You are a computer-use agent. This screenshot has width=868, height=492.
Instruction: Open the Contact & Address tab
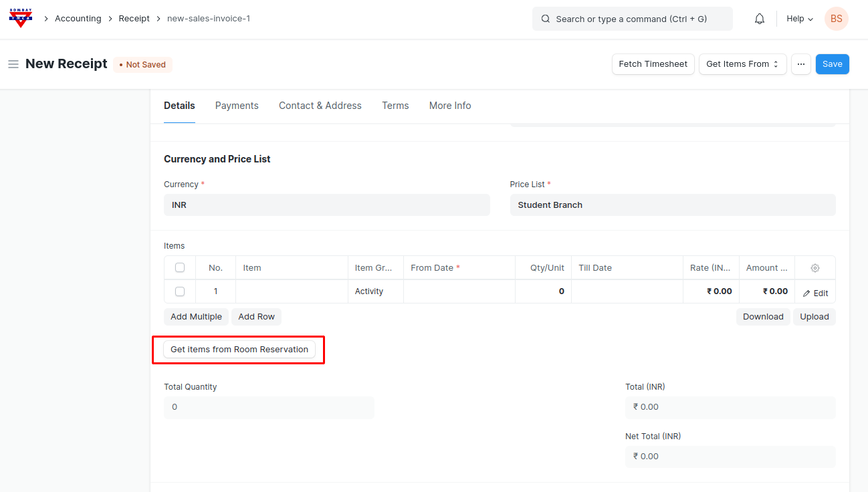pos(320,106)
